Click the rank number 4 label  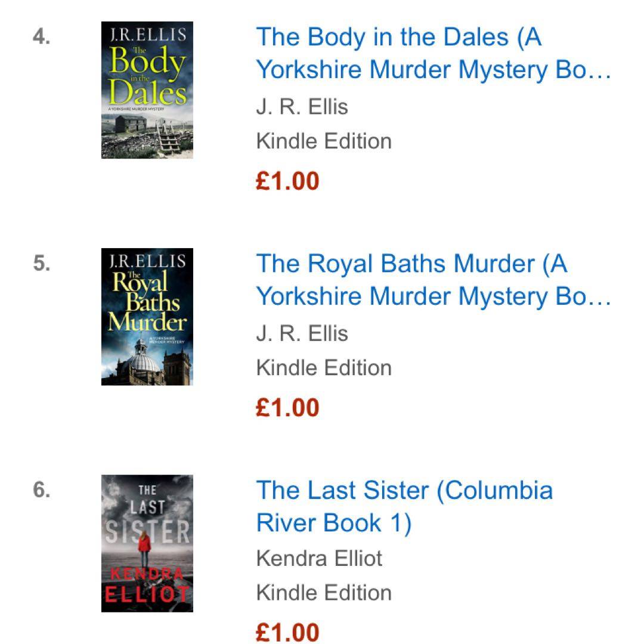[41, 38]
